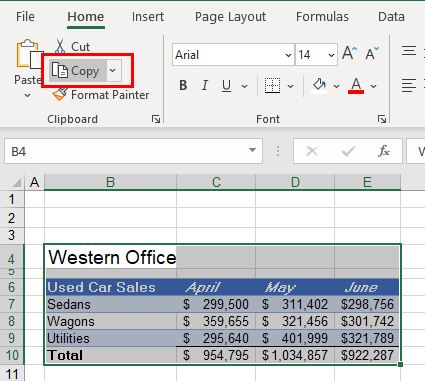
Task: Click the cell showing 299,500
Action: 216,304
